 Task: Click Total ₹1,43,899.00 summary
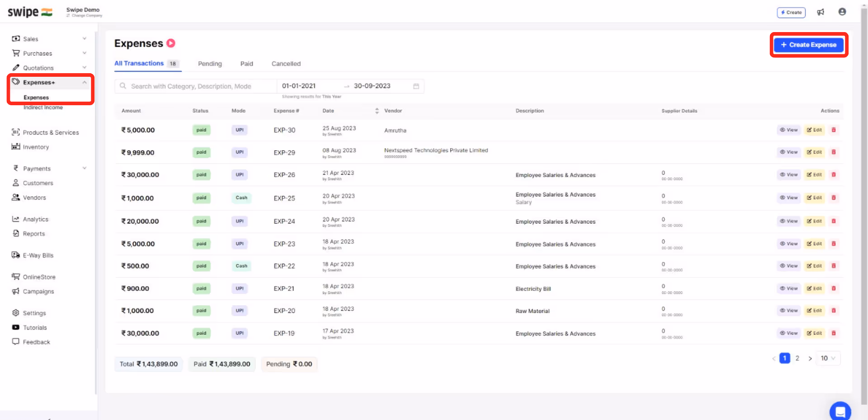coord(148,364)
